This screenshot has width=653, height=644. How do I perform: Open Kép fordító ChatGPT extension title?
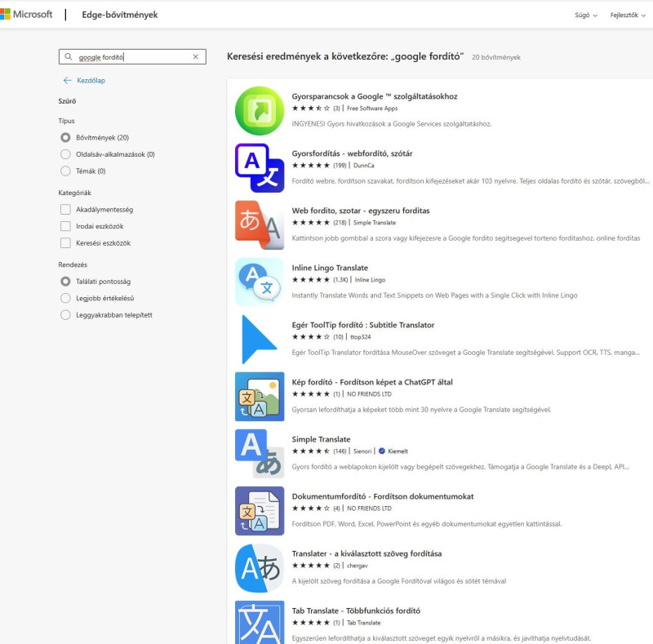click(x=372, y=382)
